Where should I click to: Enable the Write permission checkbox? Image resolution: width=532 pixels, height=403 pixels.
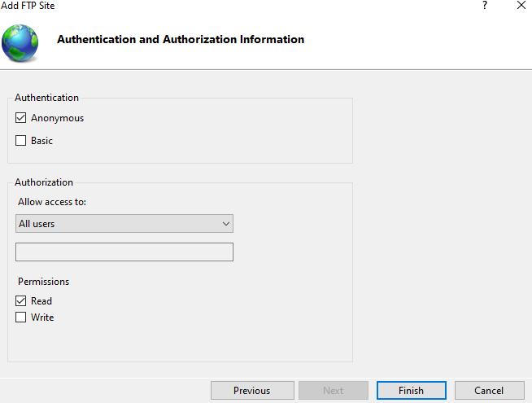tap(20, 317)
